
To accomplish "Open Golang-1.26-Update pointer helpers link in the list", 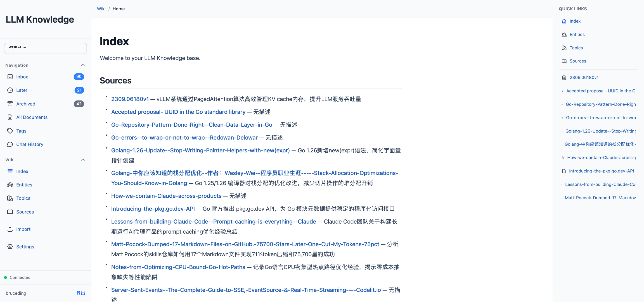I will pos(200,150).
